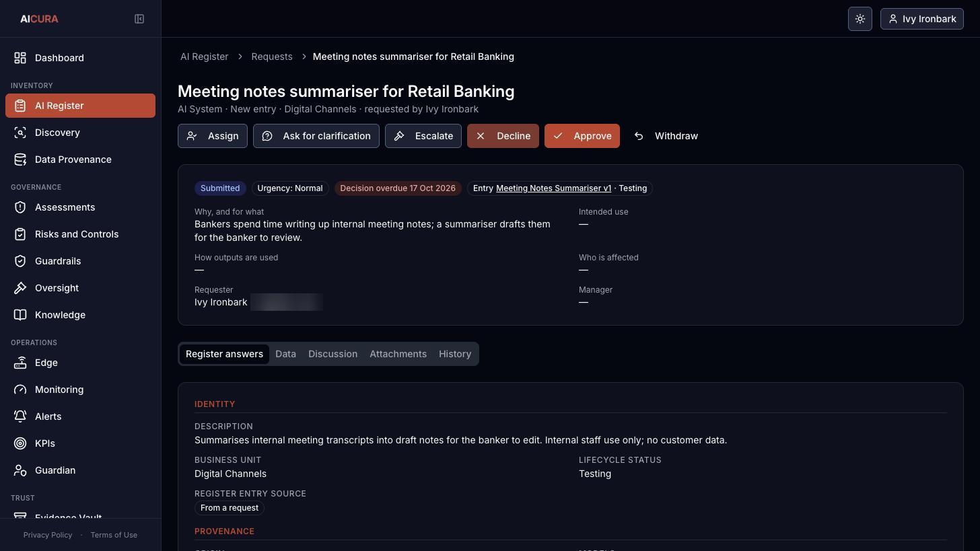The image size is (980, 551).
Task: Collapse the sidebar with the panel icon
Action: 139,19
